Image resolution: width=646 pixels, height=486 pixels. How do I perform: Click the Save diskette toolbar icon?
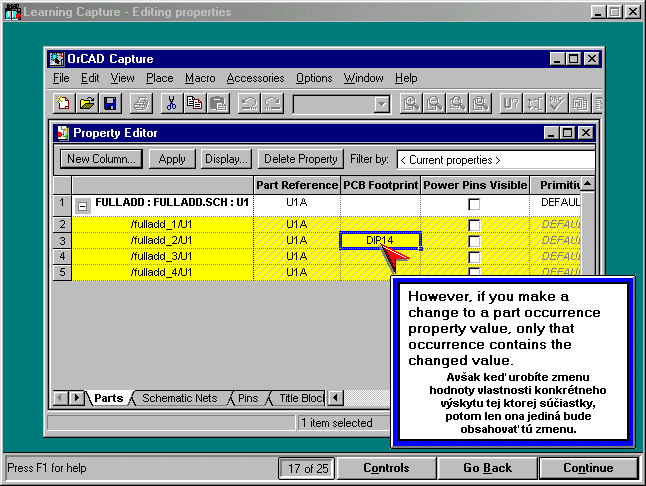[x=110, y=103]
